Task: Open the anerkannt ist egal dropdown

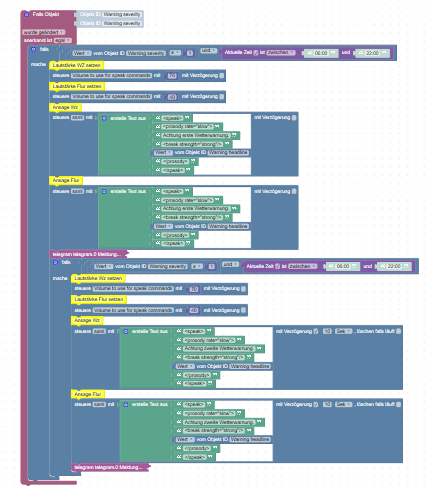Action: click(62, 40)
